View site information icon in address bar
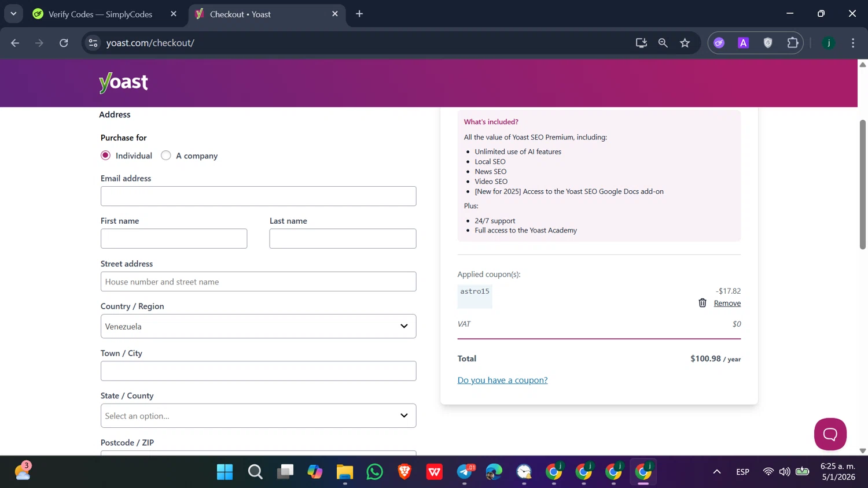Screen dimensions: 868x488 pos(93,43)
